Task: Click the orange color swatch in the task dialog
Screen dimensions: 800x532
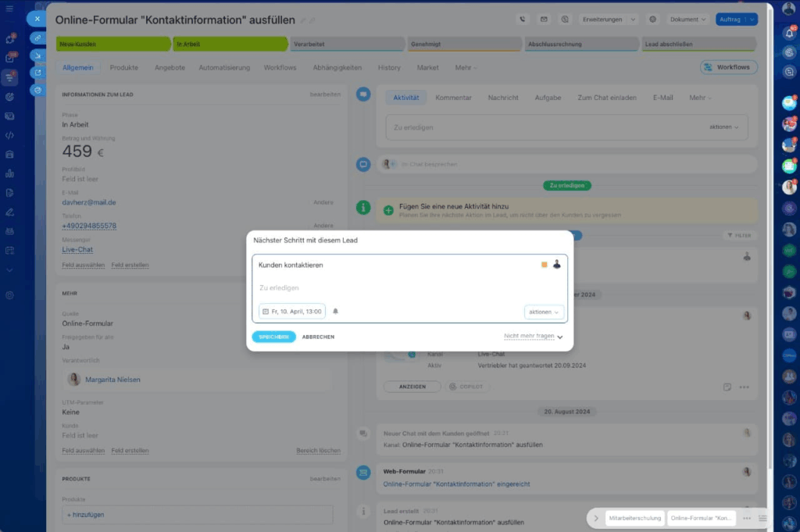Action: tap(544, 264)
